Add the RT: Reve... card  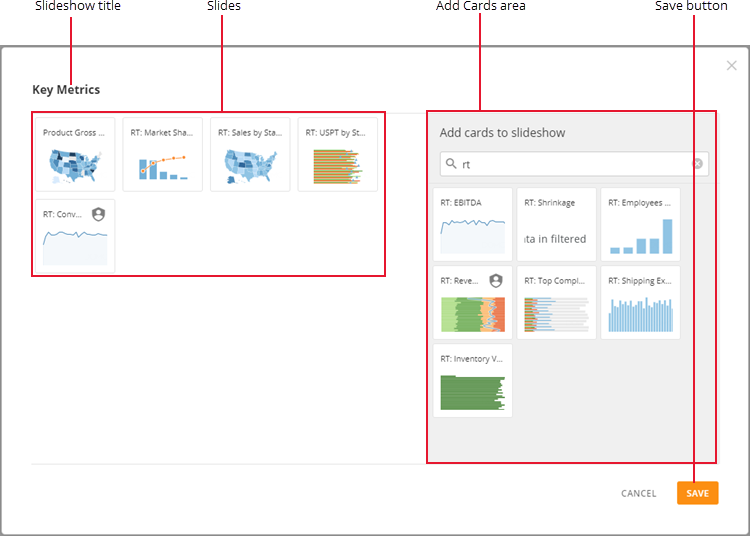pos(473,303)
